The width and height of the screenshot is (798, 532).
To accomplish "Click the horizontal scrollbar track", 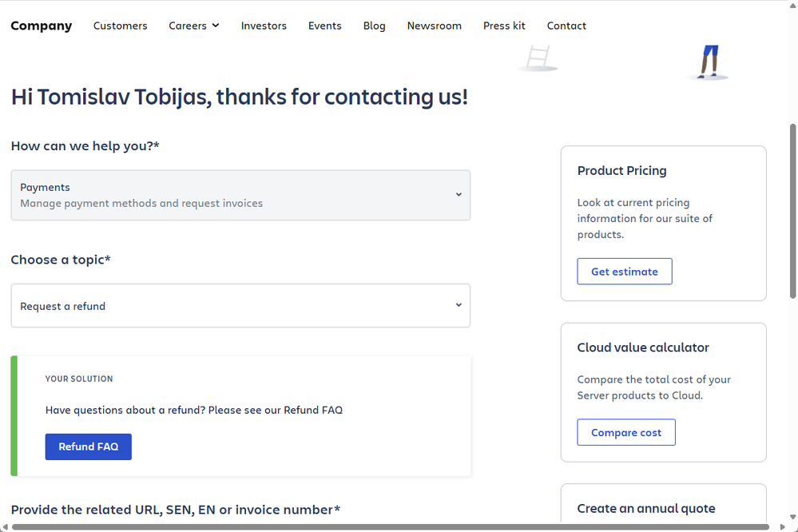I will tap(391, 527).
